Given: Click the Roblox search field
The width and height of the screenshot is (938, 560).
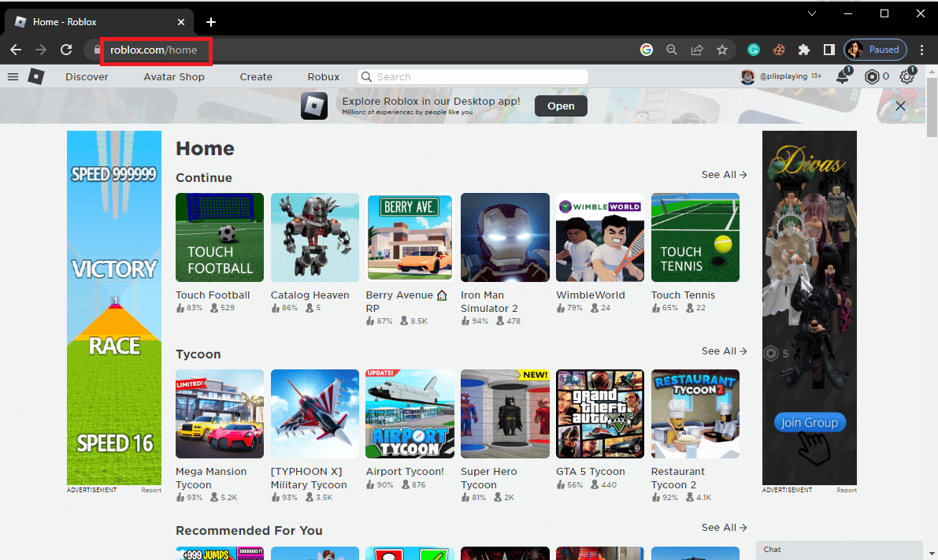Looking at the screenshot, I should (x=473, y=77).
